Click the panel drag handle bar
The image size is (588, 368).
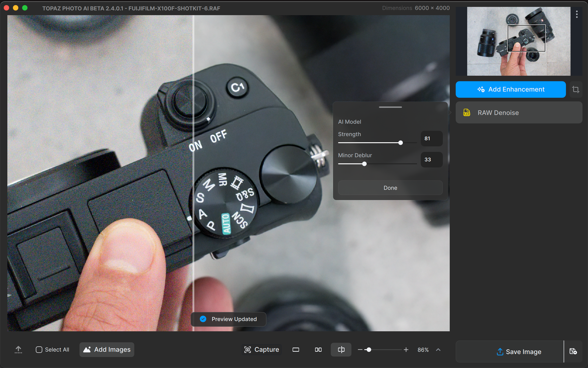pos(390,107)
